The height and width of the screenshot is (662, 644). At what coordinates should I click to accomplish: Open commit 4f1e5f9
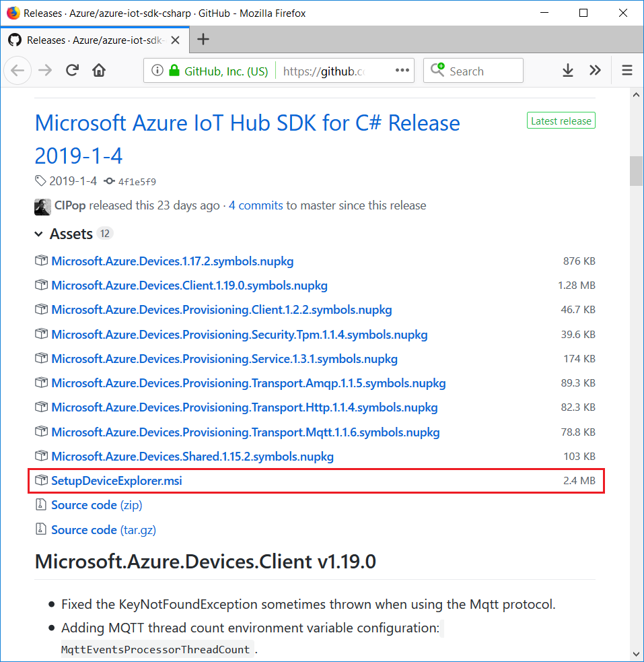[137, 182]
